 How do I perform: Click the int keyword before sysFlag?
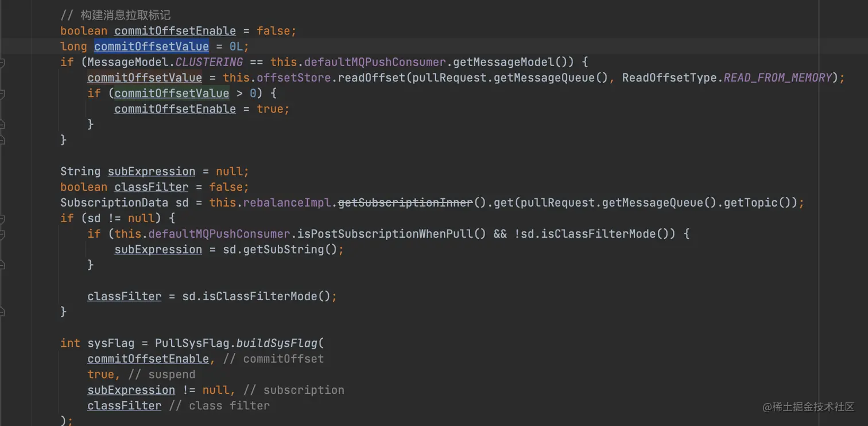[70, 343]
